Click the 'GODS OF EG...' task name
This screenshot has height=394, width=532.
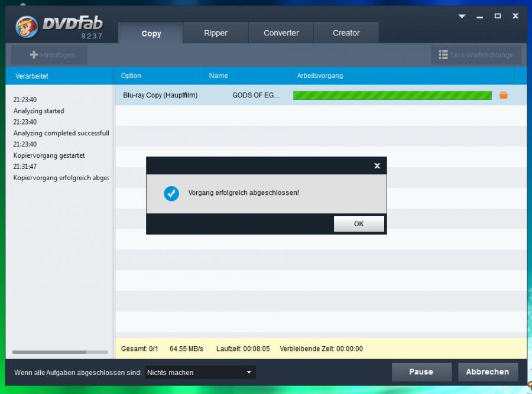256,95
